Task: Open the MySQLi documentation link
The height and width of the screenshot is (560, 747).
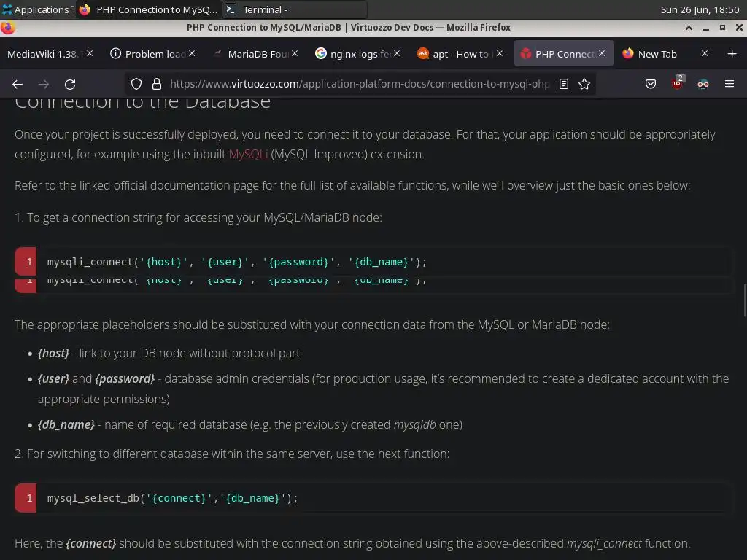Action: pyautogui.click(x=248, y=155)
